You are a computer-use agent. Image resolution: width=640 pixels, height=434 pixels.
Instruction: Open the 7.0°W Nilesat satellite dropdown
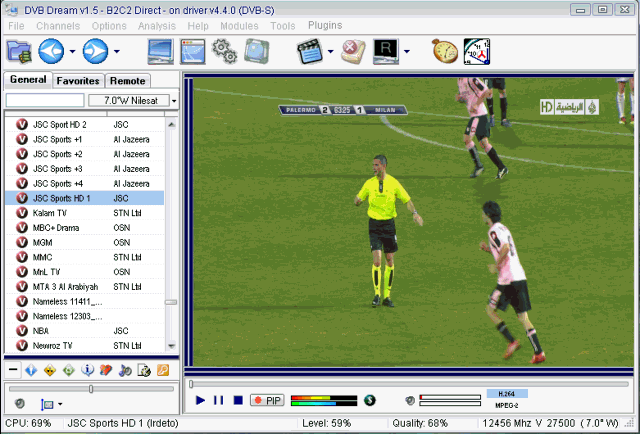click(x=129, y=100)
